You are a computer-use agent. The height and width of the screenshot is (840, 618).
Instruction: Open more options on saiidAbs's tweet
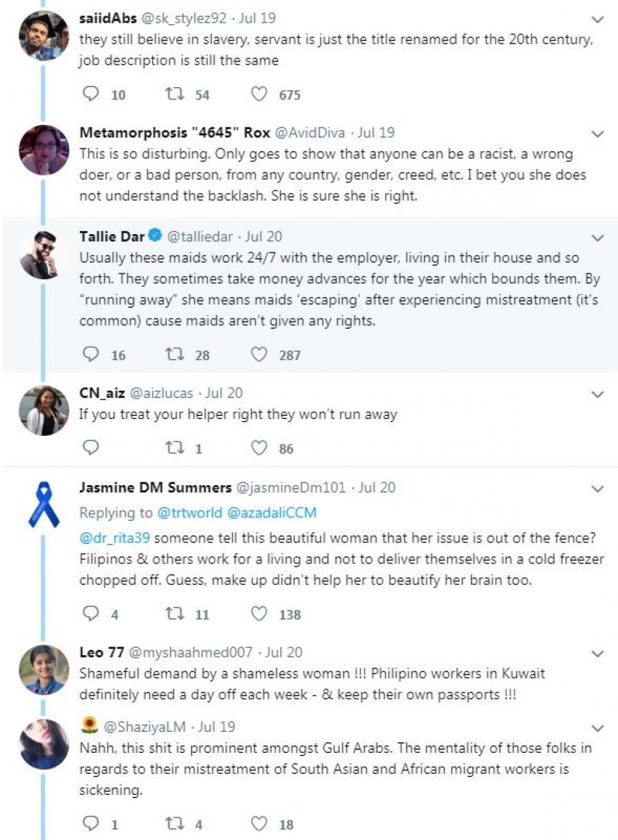[598, 20]
